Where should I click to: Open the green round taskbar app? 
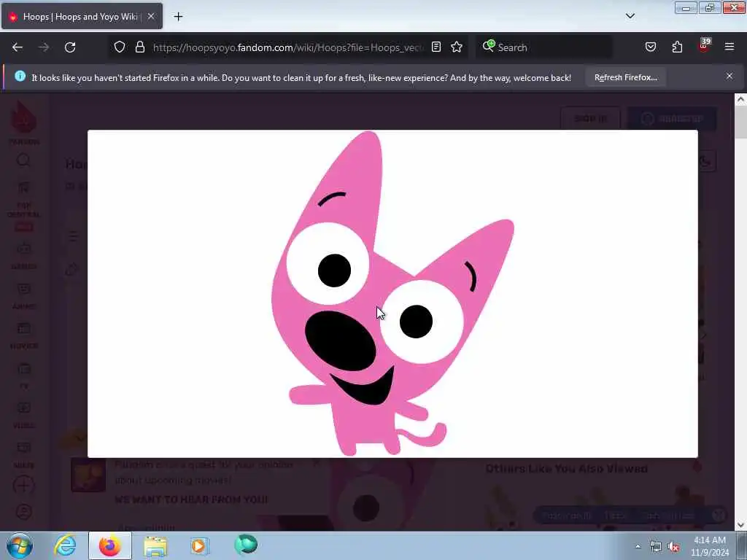[x=246, y=545]
